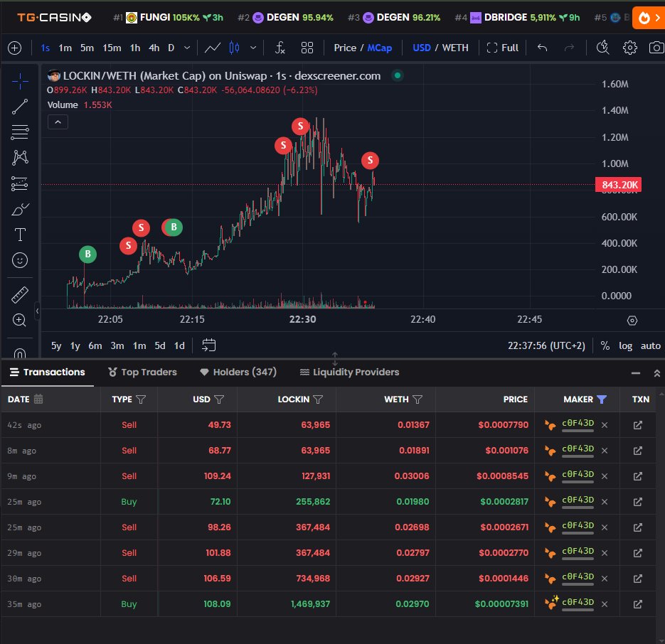Image resolution: width=665 pixels, height=644 pixels.
Task: Select the XABCD pattern tool
Action: click(x=19, y=157)
